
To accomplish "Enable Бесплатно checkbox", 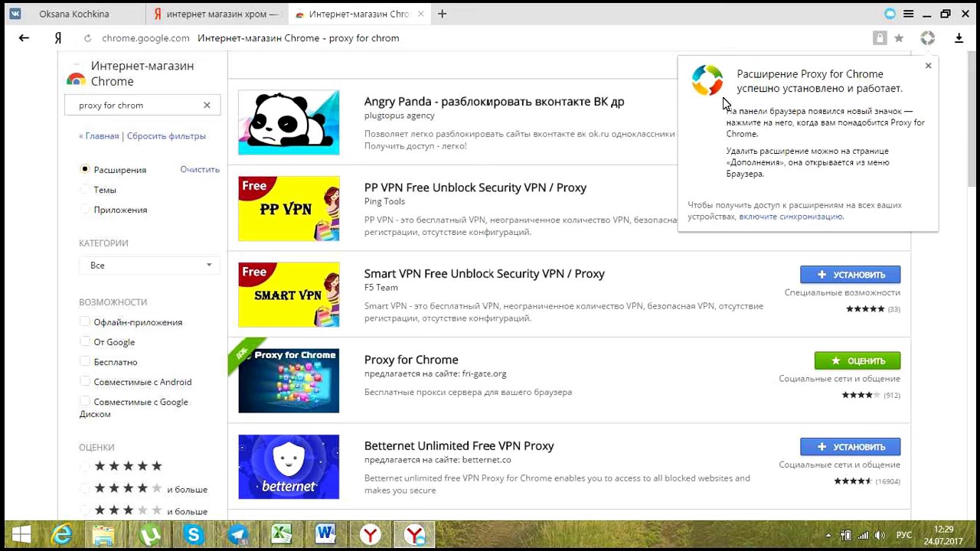I will coord(85,361).
